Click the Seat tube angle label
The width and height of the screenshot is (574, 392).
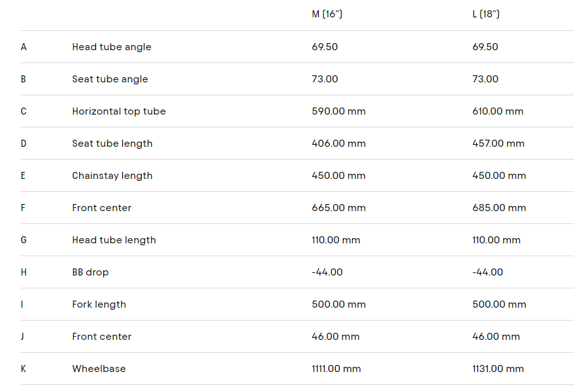110,79
